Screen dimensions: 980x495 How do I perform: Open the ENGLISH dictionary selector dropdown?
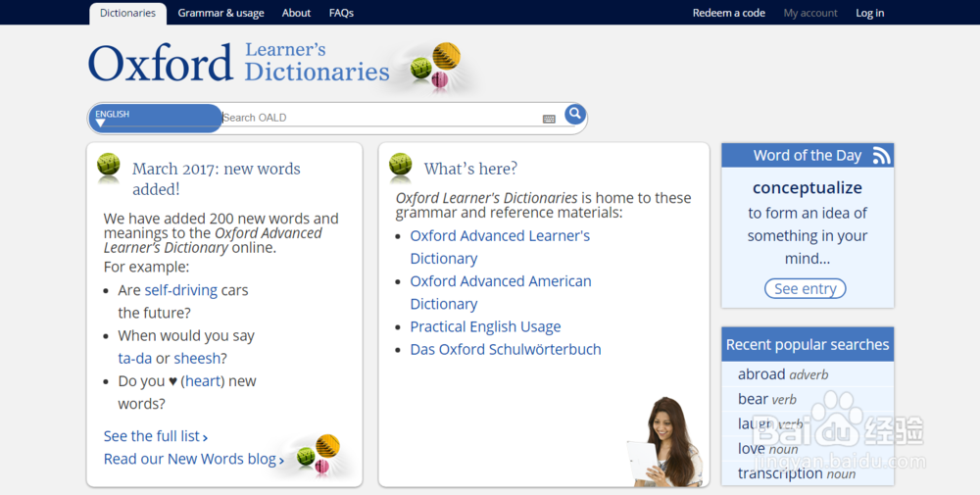[x=156, y=119]
